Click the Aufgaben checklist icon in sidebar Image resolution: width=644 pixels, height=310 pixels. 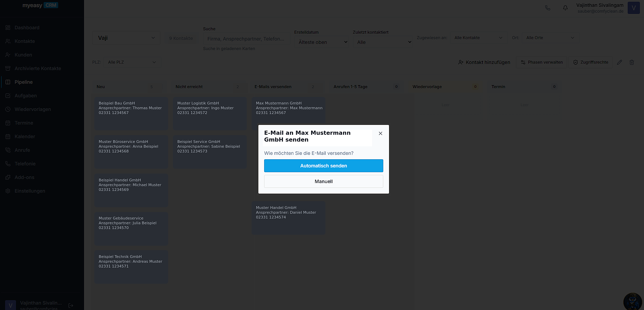[x=8, y=96]
